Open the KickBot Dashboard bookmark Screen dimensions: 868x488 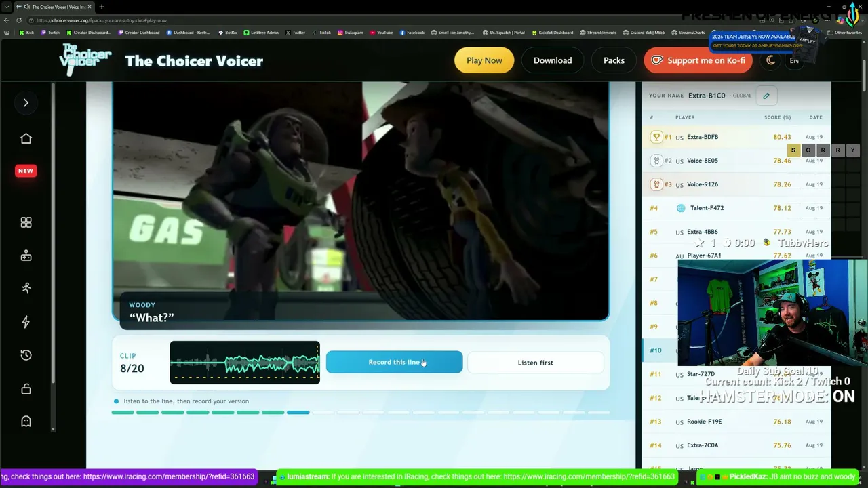point(553,33)
